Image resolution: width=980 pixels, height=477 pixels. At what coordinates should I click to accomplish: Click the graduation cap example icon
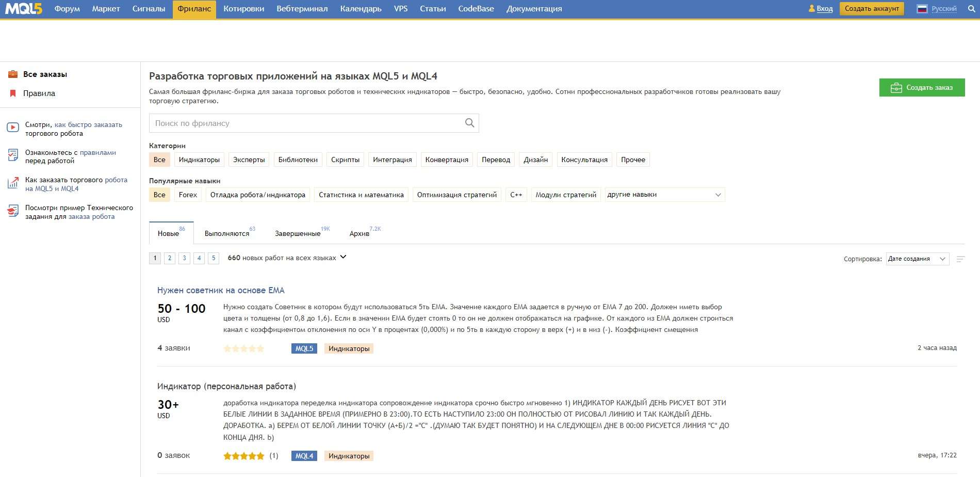coord(13,211)
